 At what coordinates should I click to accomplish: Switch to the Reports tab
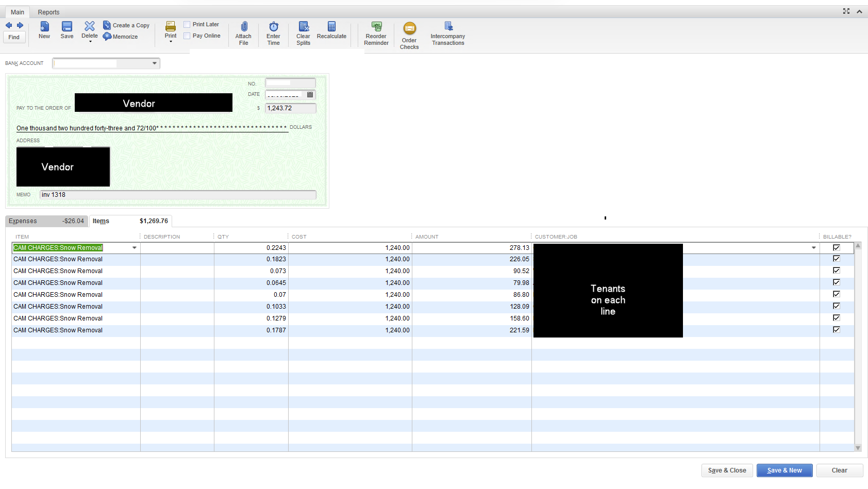pyautogui.click(x=48, y=11)
